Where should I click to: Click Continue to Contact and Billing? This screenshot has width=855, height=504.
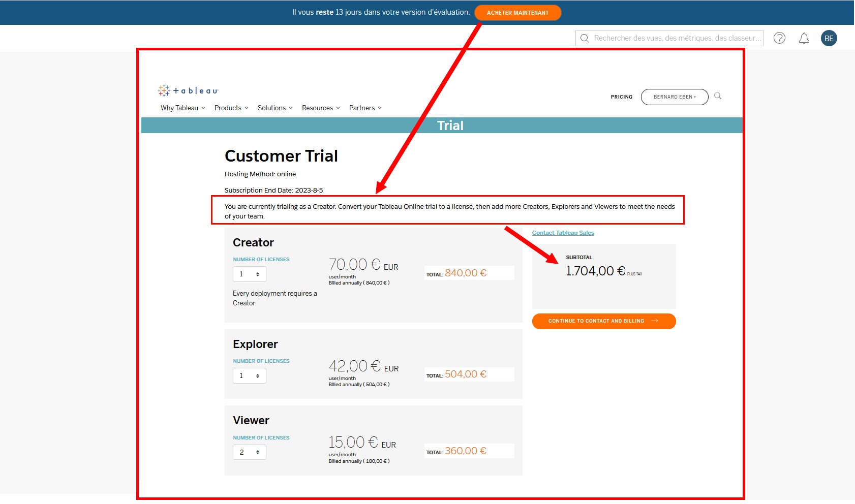pos(604,321)
